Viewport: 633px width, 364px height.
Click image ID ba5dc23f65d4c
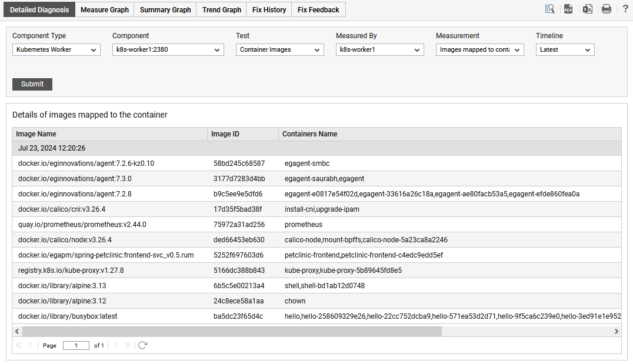[238, 317]
